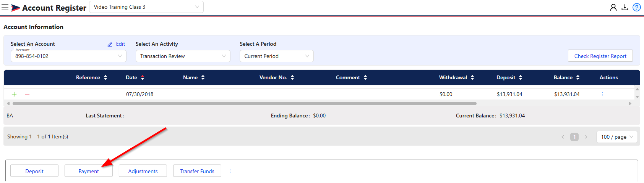Expand the Video Training Class 3 dropdown
The width and height of the screenshot is (644, 183).
tap(146, 7)
